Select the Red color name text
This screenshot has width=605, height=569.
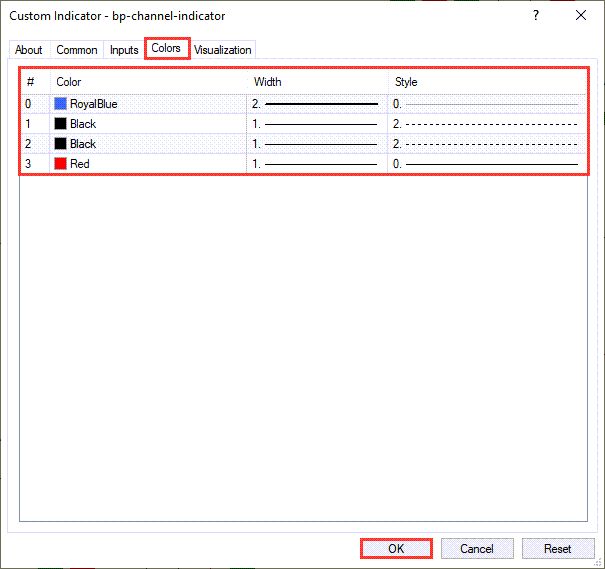[79, 164]
